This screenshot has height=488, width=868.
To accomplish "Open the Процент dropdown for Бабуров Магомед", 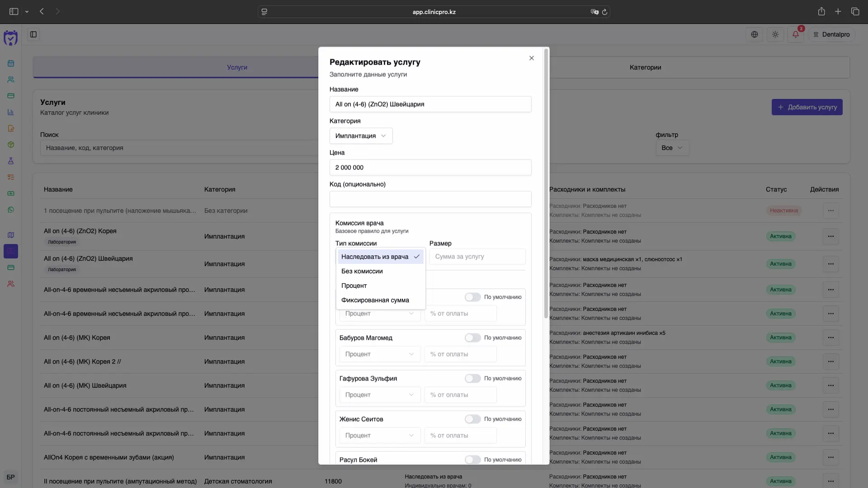I will click(x=380, y=354).
